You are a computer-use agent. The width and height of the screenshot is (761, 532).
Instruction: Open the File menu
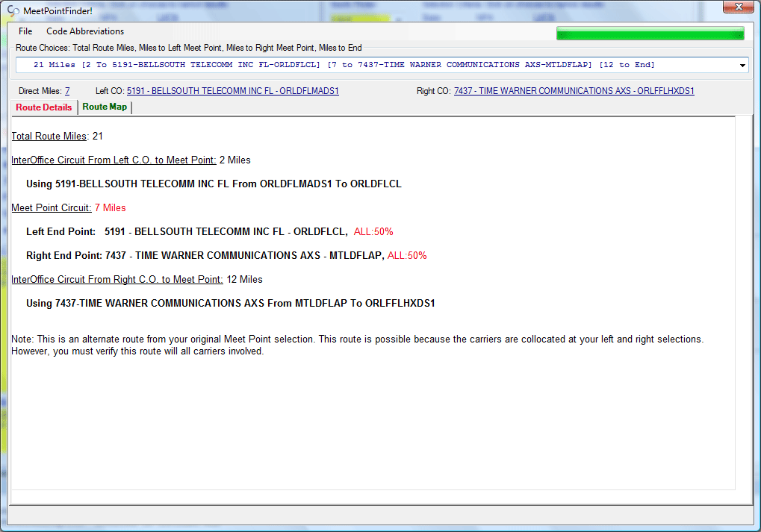(25, 31)
